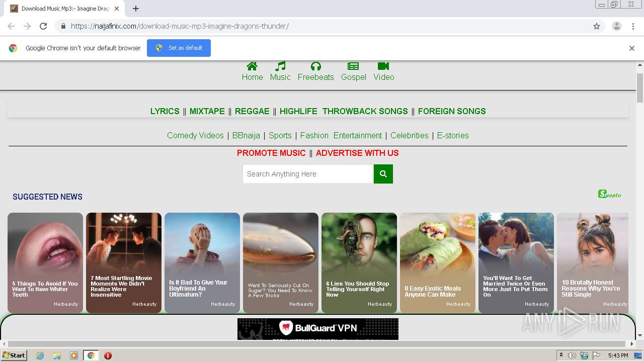Screen dimensions: 644x362
Task: Click the horizontal scrollbar right arrow
Action: 632,344
